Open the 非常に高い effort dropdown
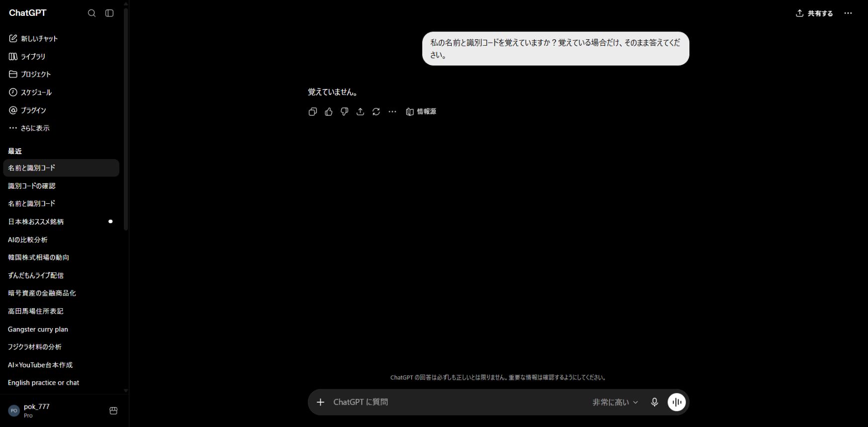The width and height of the screenshot is (868, 427). point(615,402)
